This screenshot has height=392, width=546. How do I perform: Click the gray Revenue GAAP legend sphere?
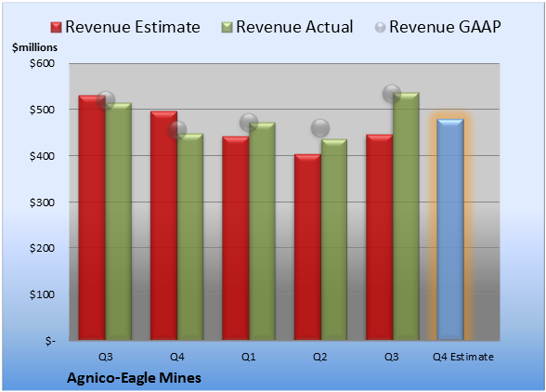click(x=381, y=28)
